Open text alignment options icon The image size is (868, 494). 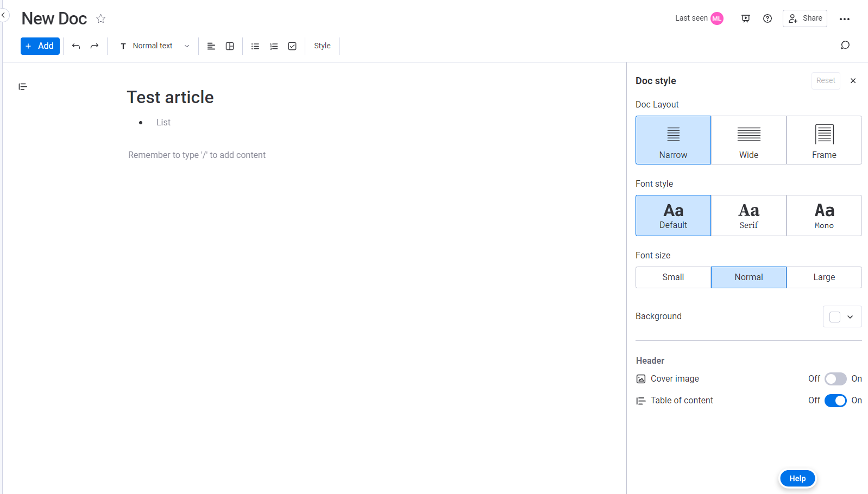click(211, 46)
